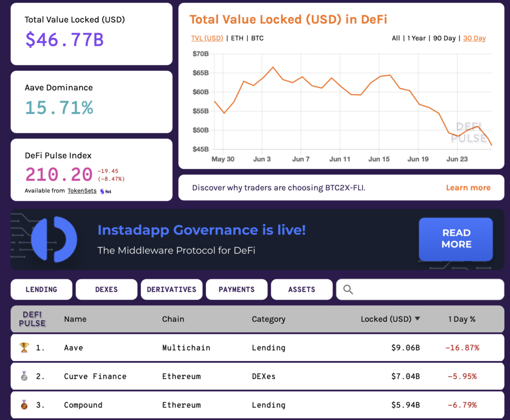Filter the list by DEXes
This screenshot has width=510, height=420.
[x=106, y=289]
